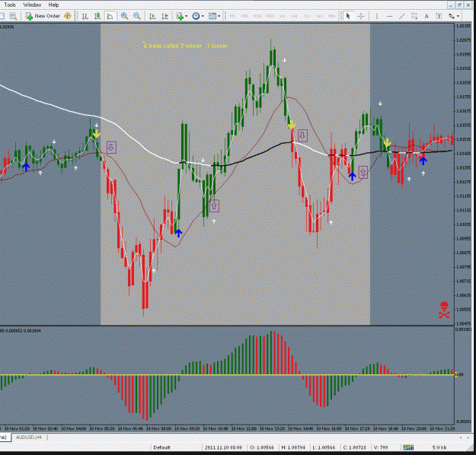Click the 'C: 1.00718' status value
Image resolution: width=476 pixels, height=455 pixels.
[x=355, y=447]
